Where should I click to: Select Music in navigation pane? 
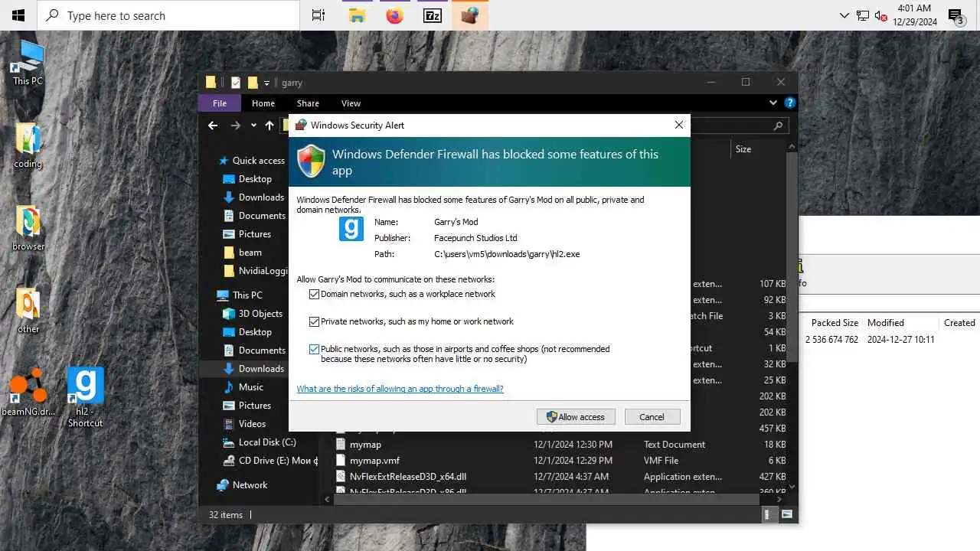250,387
